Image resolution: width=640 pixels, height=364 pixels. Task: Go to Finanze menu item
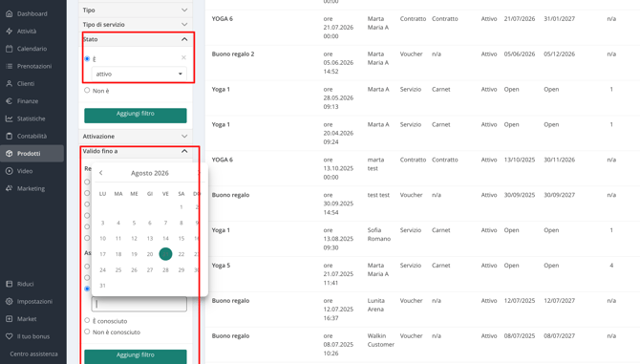pos(28,101)
